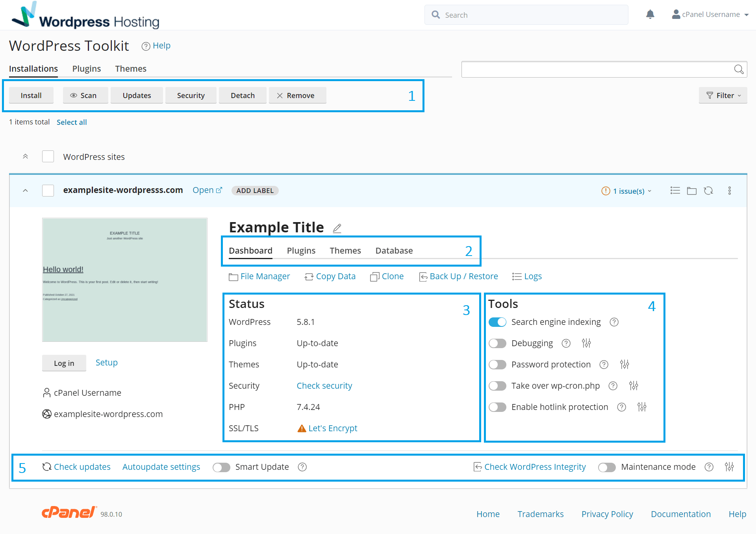Viewport: 756px width, 534px height.
Task: Collapse the examplesite-wordpresss.com row
Action: click(25, 191)
